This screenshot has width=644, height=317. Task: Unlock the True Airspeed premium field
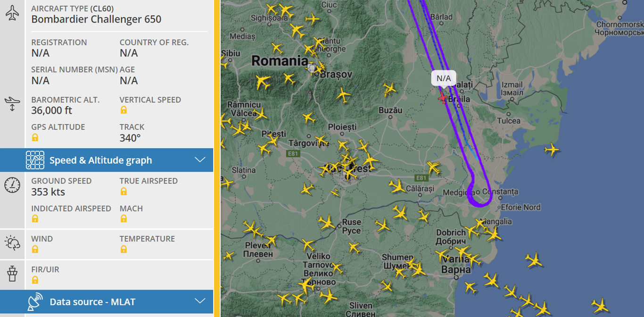tap(124, 191)
